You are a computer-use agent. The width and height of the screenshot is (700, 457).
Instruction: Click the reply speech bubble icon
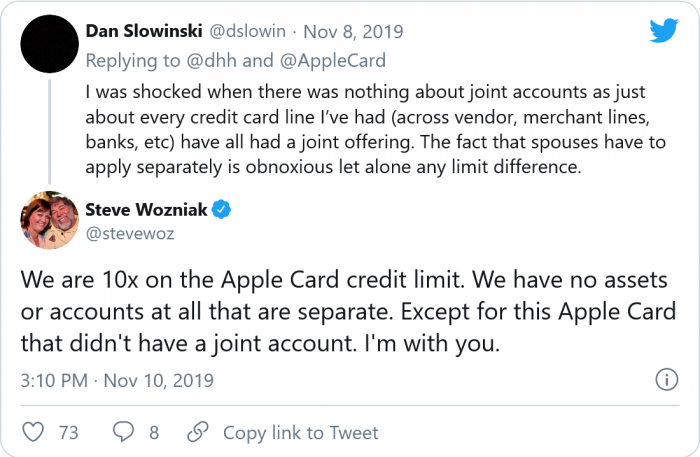(x=123, y=432)
